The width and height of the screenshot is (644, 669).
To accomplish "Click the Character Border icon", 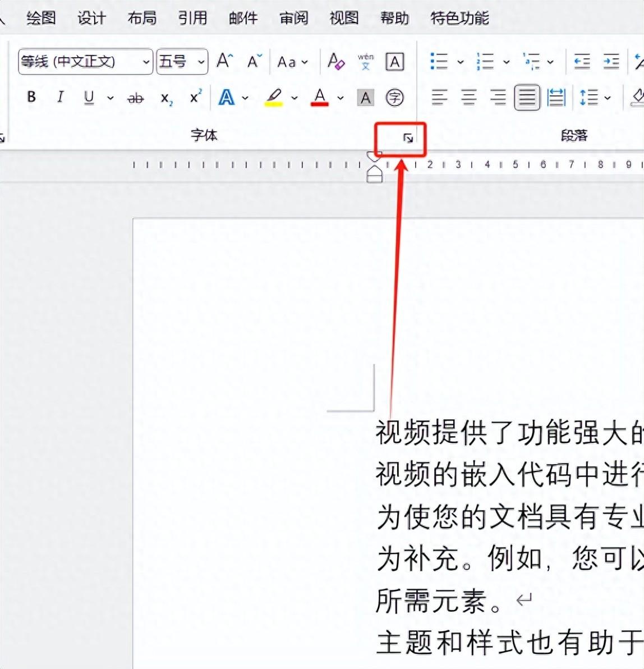I will [395, 62].
